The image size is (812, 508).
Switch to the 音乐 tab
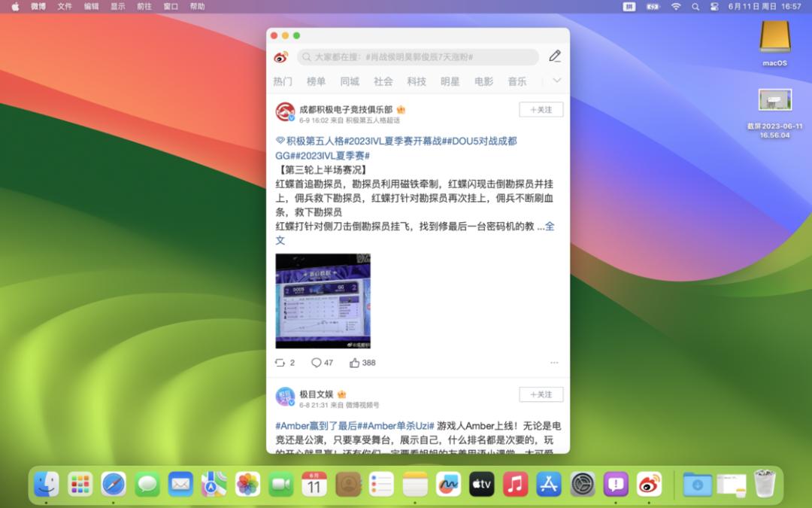tap(517, 81)
